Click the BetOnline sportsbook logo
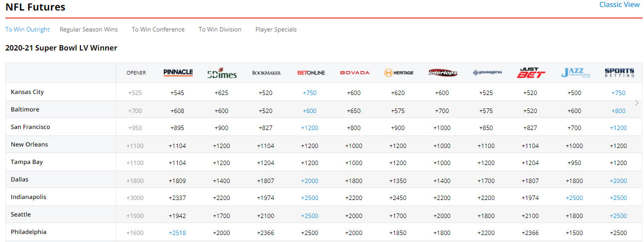This screenshot has height=242, width=644. coord(311,73)
